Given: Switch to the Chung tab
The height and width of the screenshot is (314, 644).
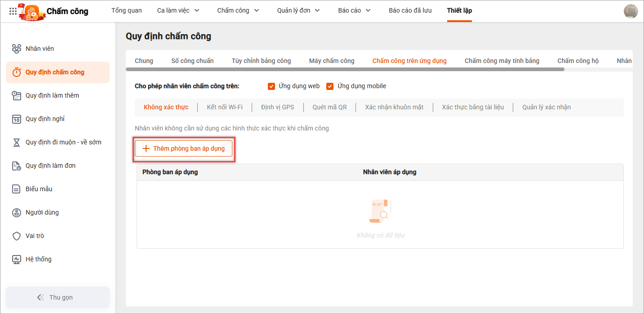Looking at the screenshot, I should coord(144,61).
